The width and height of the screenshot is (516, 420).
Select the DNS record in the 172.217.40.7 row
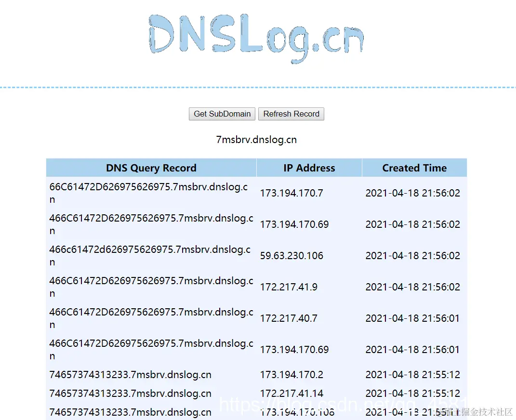(x=151, y=318)
